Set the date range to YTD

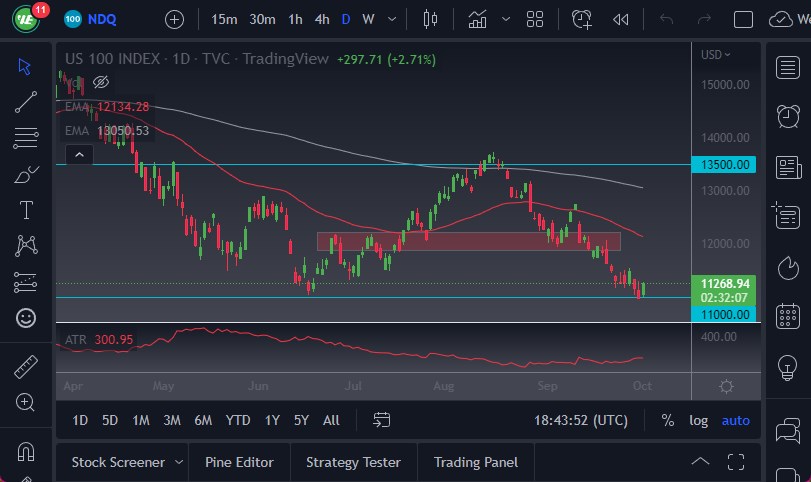tap(238, 420)
